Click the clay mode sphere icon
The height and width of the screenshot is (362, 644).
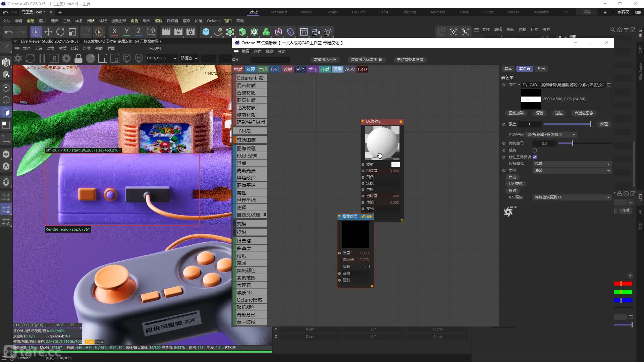click(x=91, y=58)
